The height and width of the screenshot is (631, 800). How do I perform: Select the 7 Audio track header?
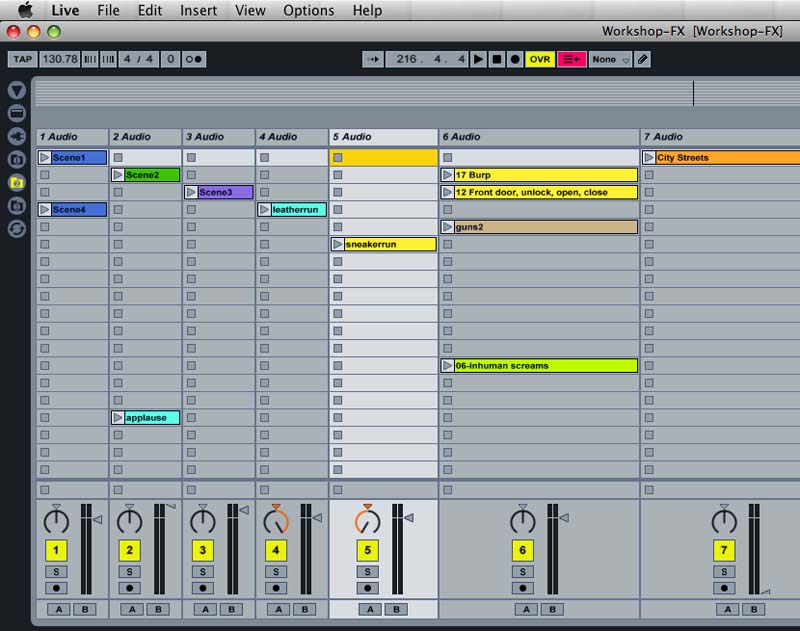pyautogui.click(x=720, y=137)
